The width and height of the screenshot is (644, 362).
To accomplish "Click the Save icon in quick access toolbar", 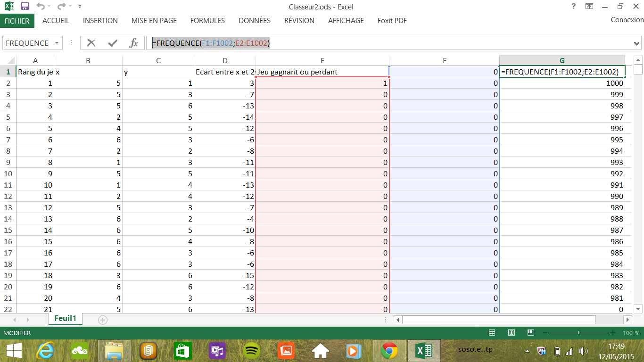I will (x=25, y=7).
